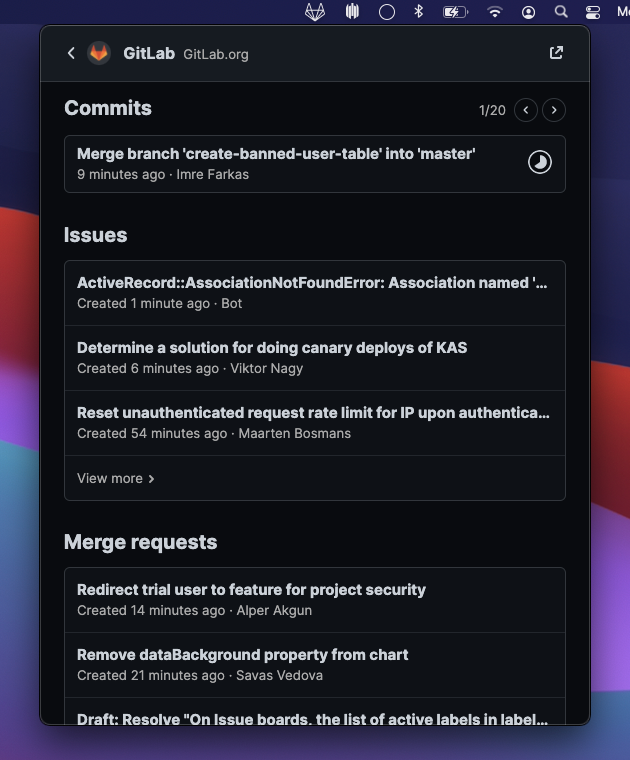Screen dimensions: 630x760
Task: Open the canary deploys of KAS issue
Action: 315,358
